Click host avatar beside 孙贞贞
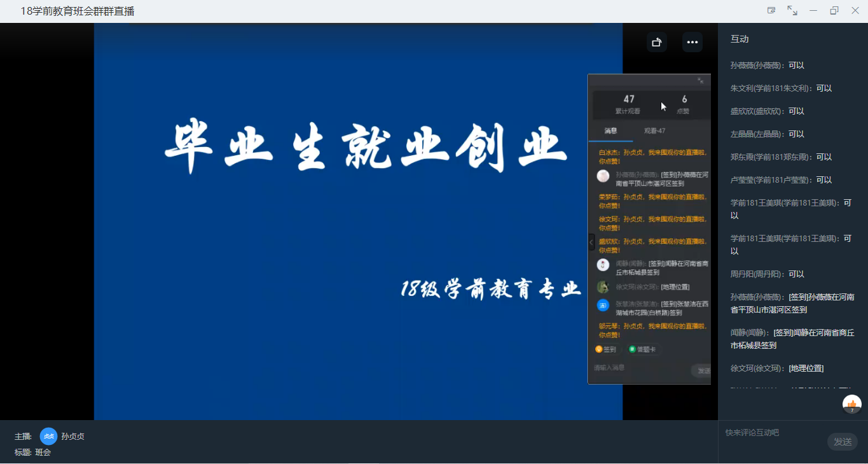 tap(48, 436)
